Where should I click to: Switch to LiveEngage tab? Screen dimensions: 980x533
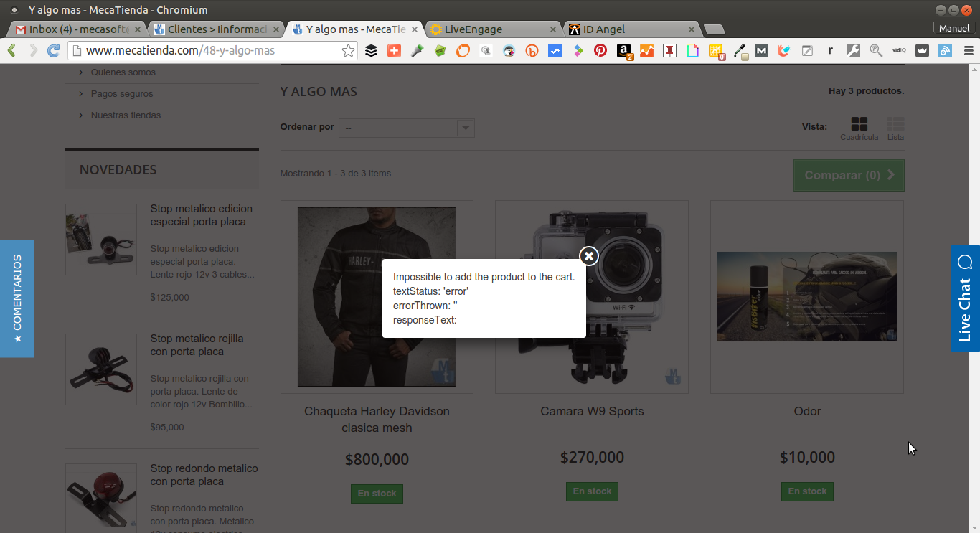tap(494, 29)
